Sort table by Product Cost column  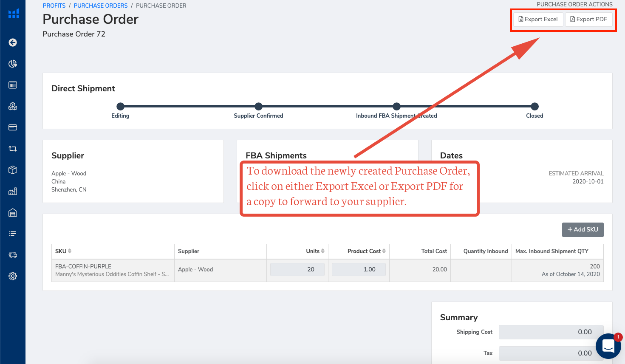click(x=366, y=251)
